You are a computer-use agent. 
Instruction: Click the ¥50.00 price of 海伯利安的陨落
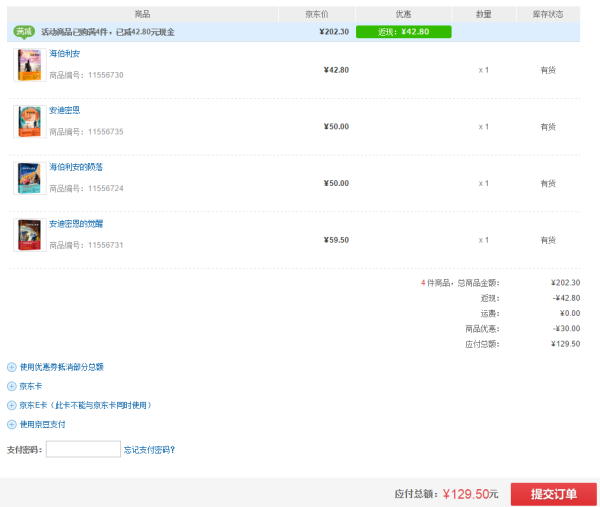(x=336, y=183)
